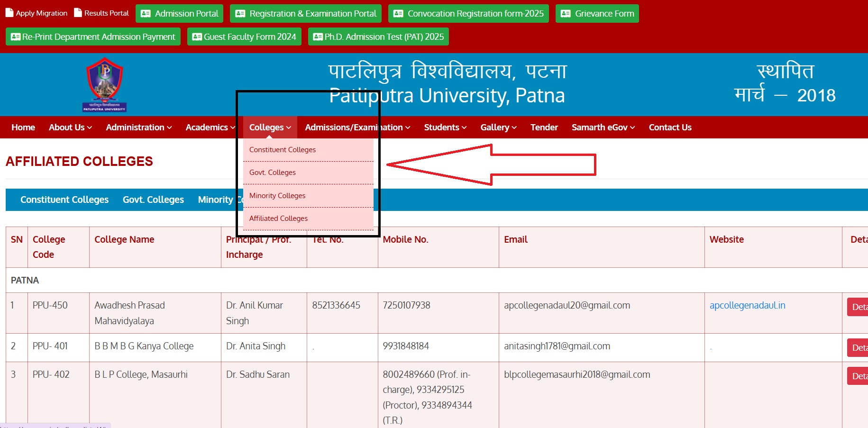Image resolution: width=868 pixels, height=428 pixels.
Task: Click the Apply Migration document icon
Action: tap(9, 13)
